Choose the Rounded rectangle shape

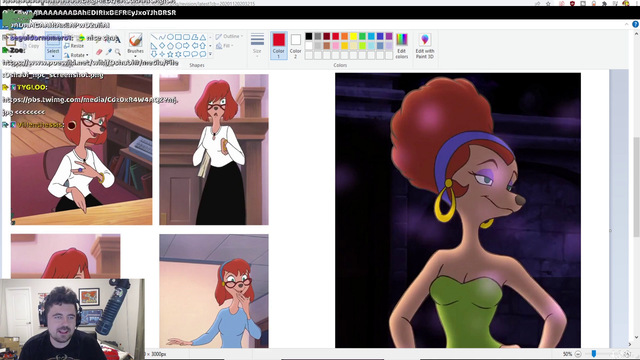coord(187,37)
